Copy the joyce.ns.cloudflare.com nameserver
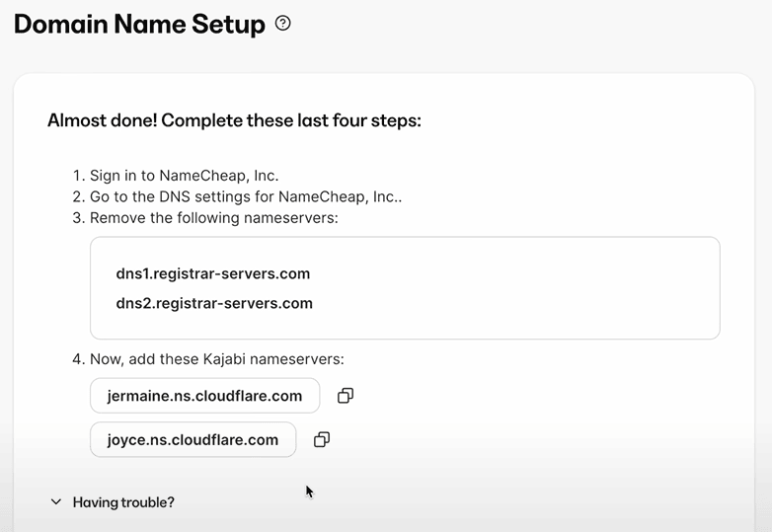The height and width of the screenshot is (532, 772). [x=321, y=440]
